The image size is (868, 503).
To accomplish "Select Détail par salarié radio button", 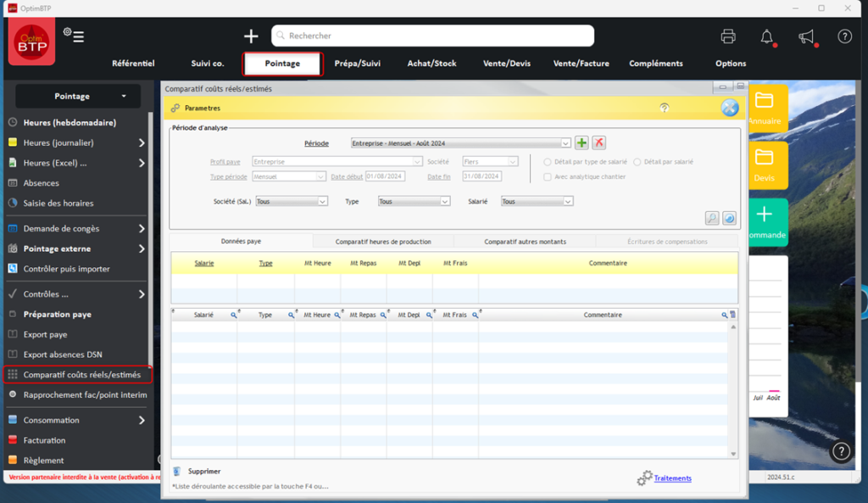I will click(637, 161).
